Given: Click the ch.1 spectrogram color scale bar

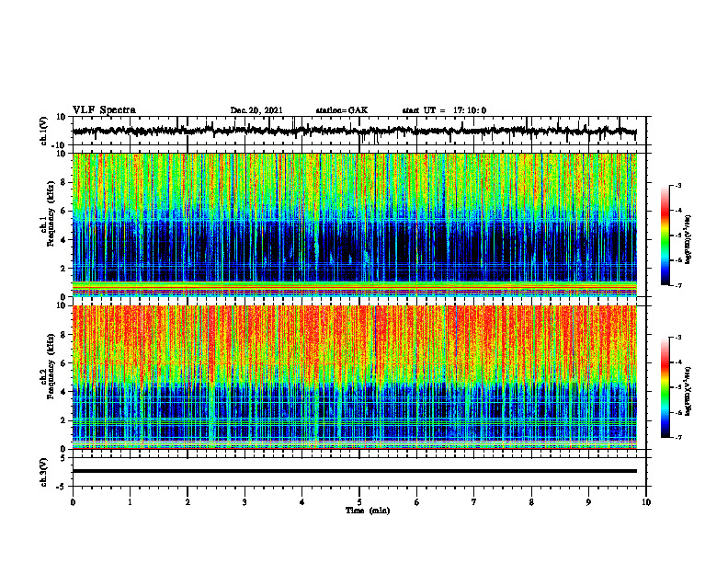Looking at the screenshot, I should point(665,236).
